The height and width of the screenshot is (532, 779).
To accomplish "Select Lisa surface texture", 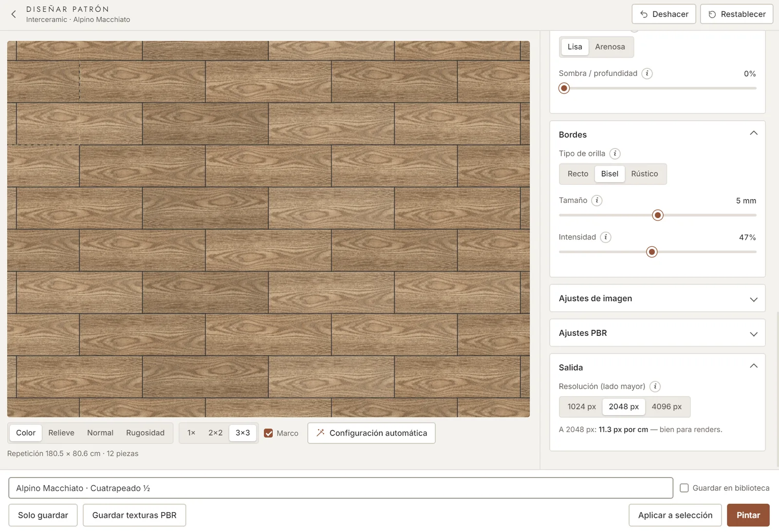I will click(x=575, y=47).
